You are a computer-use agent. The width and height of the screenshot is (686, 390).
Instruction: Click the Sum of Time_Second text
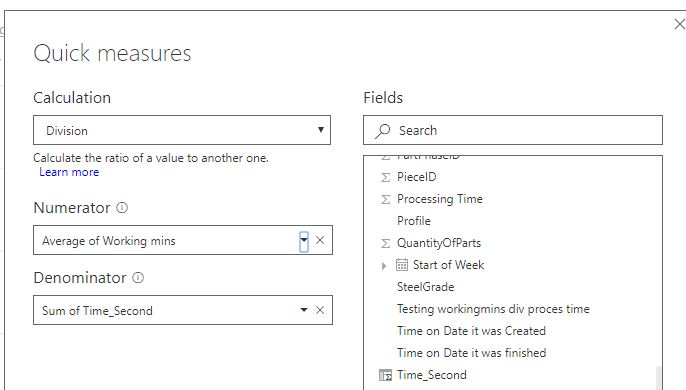click(97, 311)
